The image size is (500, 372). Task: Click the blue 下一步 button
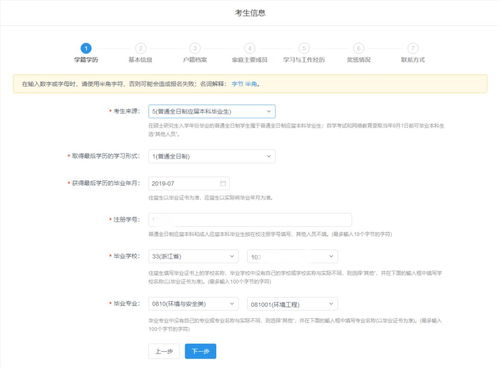click(x=200, y=351)
